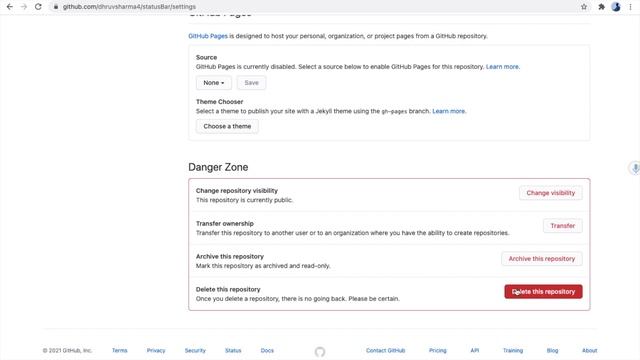Click the browser forward arrow

tap(24, 7)
